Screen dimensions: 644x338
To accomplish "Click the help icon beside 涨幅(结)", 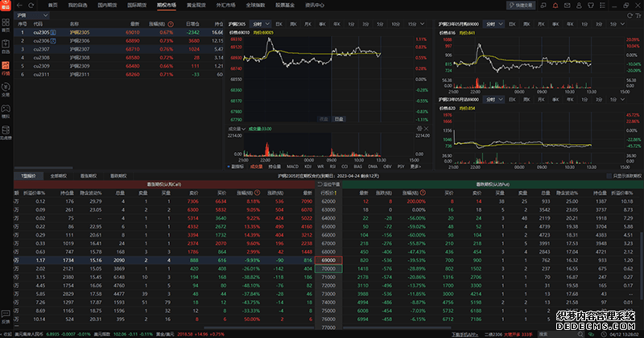I will [172, 24].
